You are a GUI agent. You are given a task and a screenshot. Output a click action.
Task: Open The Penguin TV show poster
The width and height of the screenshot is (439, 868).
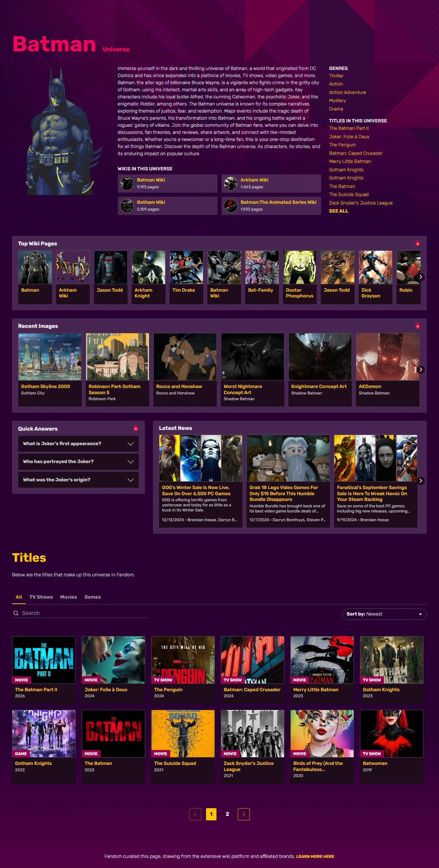tap(183, 660)
